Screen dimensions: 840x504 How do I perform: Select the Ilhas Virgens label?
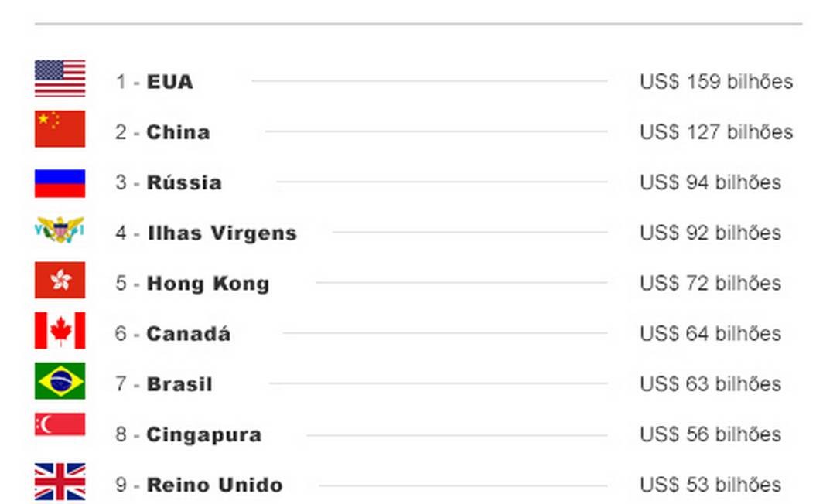pyautogui.click(x=222, y=233)
